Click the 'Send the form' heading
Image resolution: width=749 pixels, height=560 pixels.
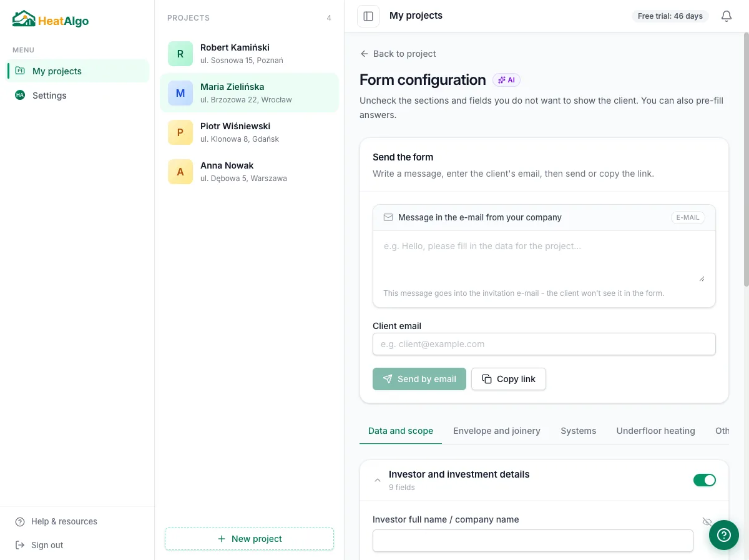coord(403,157)
